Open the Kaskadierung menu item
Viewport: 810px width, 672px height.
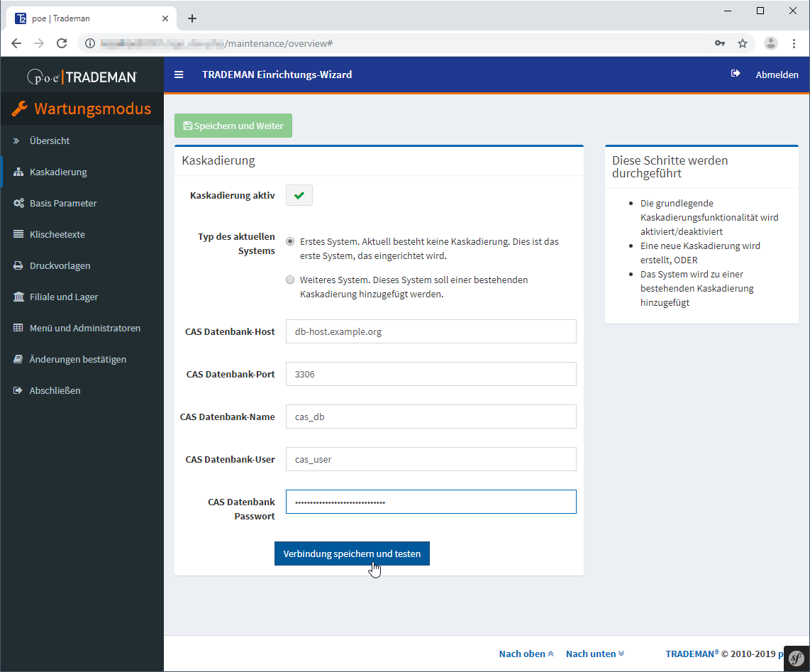point(83,172)
